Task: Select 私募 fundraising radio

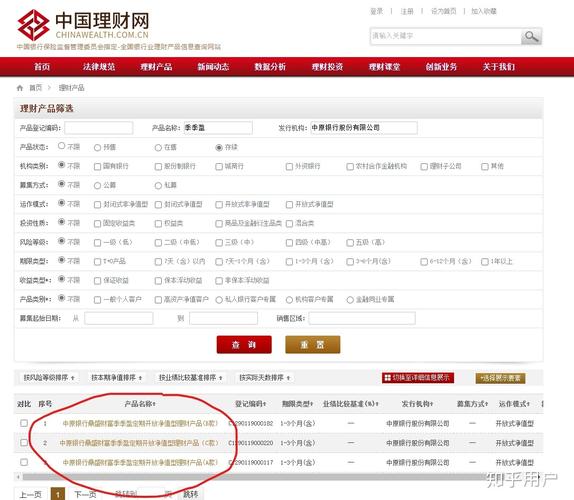Action: pyautogui.click(x=158, y=186)
